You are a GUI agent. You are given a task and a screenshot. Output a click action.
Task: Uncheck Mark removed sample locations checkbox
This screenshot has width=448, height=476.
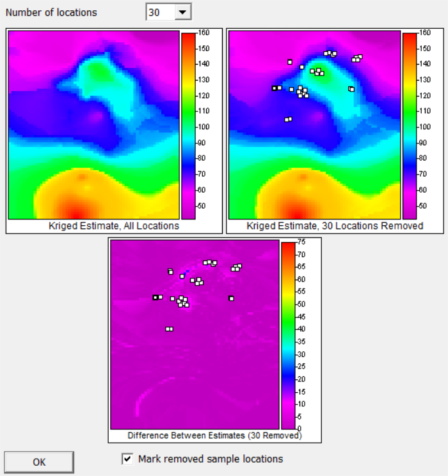(x=127, y=459)
